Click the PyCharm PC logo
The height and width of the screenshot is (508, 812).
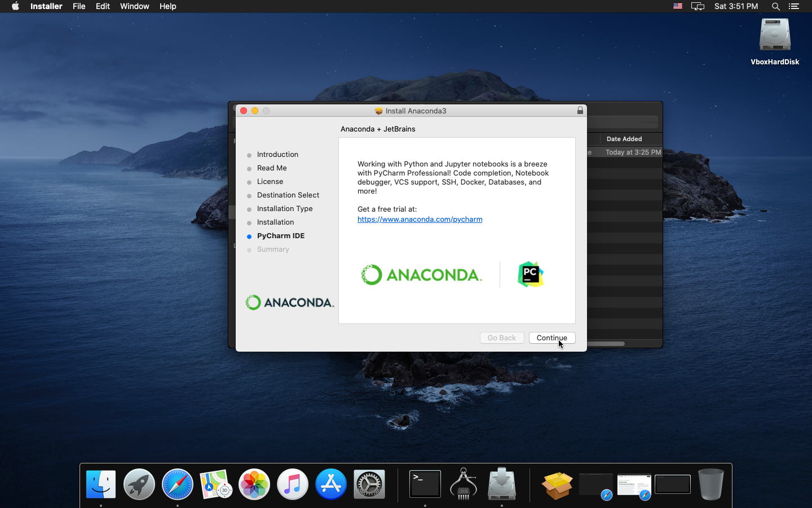point(531,274)
